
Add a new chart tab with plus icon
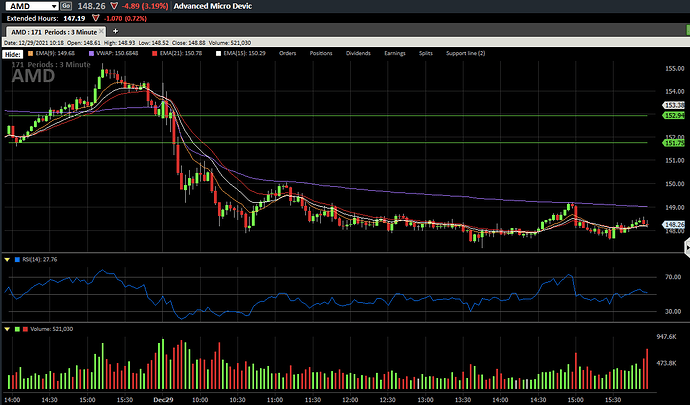(x=115, y=31)
